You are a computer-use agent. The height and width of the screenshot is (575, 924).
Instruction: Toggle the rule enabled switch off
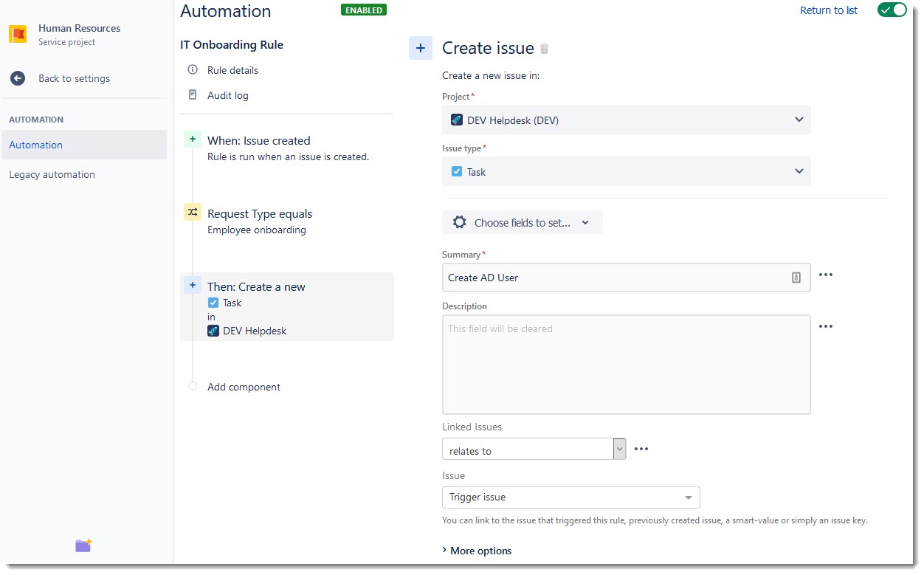tap(892, 10)
